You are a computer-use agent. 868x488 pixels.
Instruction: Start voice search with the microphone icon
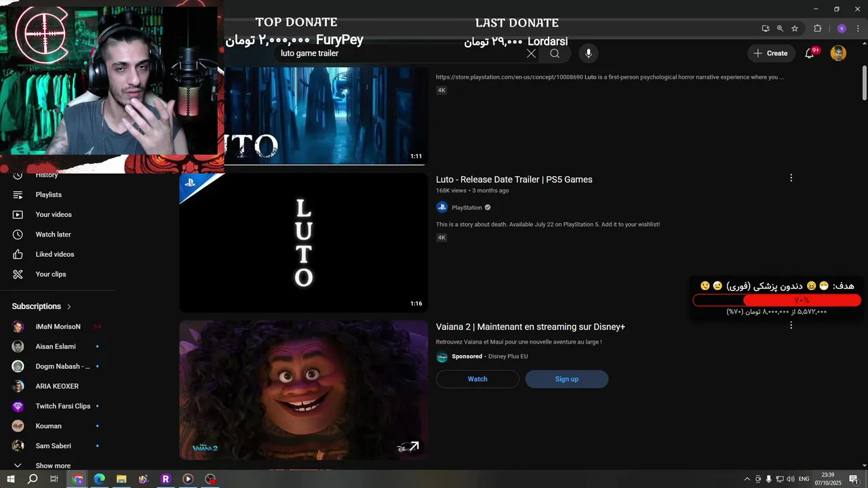589,54
